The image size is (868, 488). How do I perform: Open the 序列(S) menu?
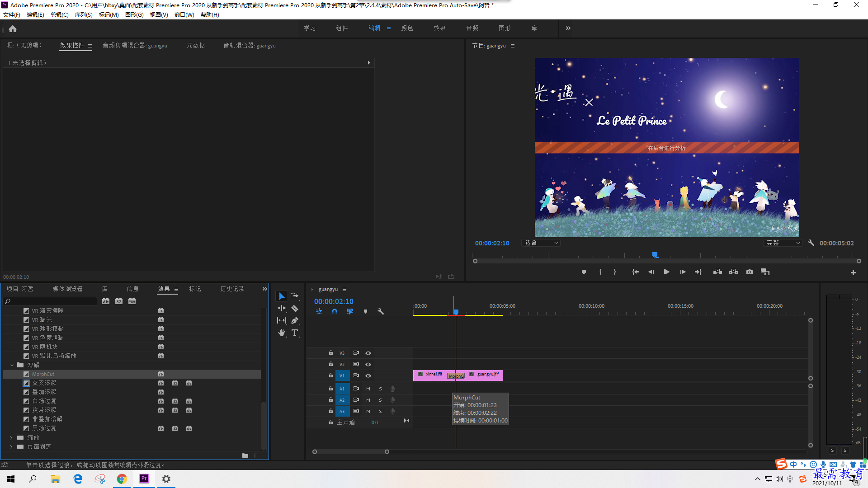pyautogui.click(x=84, y=15)
